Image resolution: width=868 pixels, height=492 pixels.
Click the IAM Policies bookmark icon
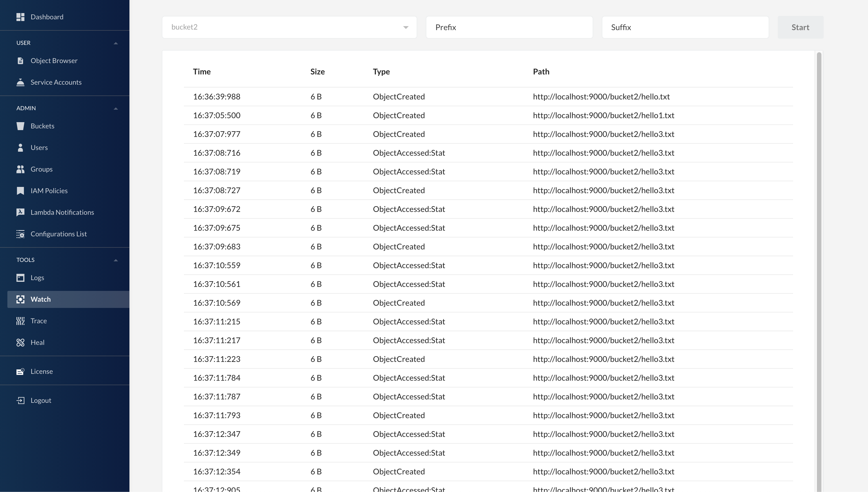pos(20,191)
